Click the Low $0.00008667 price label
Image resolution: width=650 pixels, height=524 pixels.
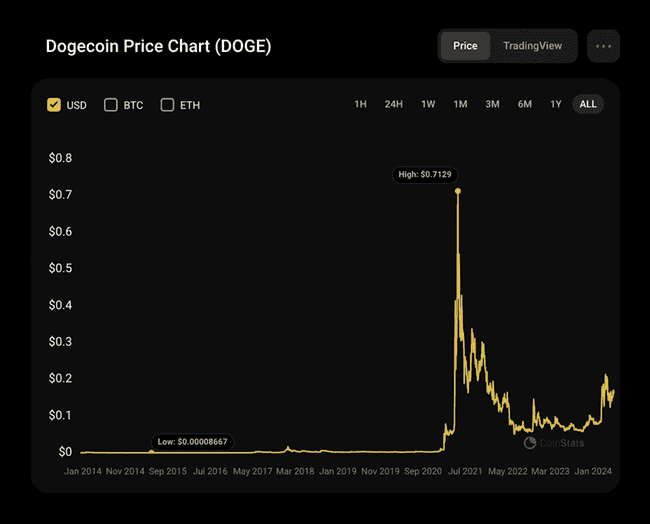[x=192, y=441]
